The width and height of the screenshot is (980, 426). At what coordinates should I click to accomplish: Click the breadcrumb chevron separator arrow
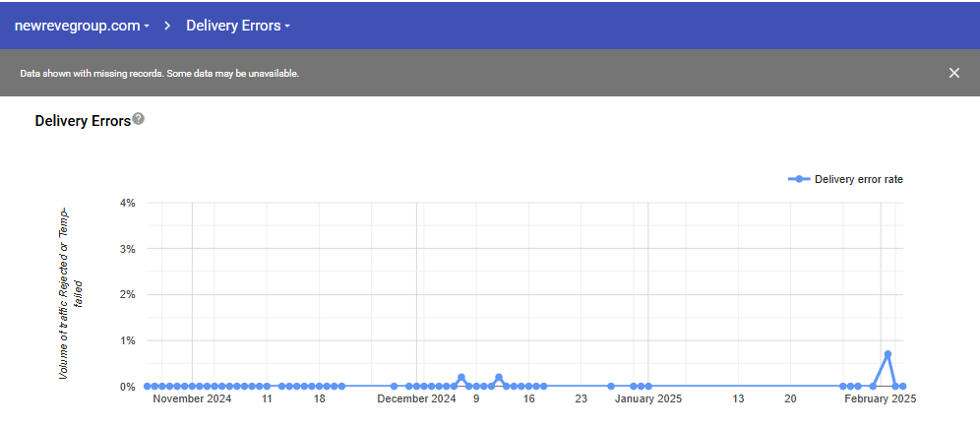click(x=167, y=26)
